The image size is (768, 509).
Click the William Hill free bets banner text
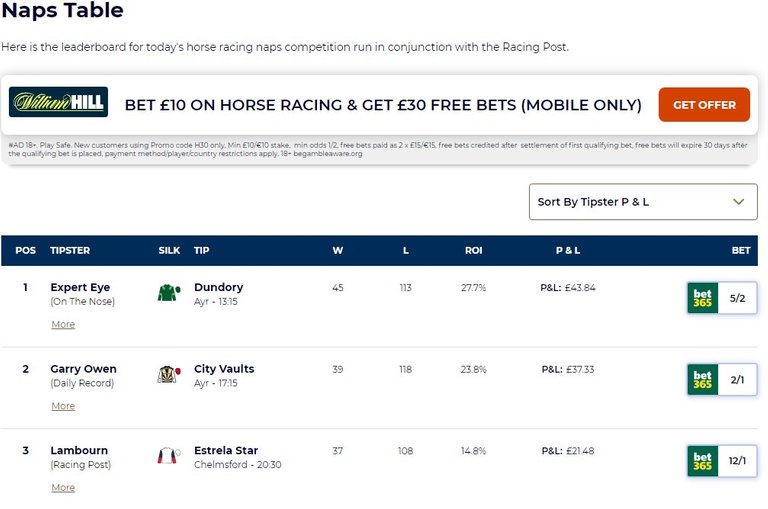click(x=383, y=105)
